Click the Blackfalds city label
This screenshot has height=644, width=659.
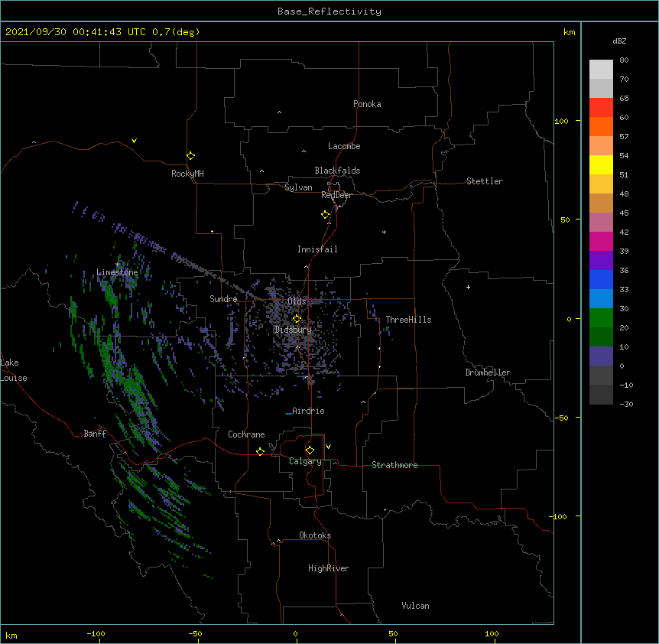pyautogui.click(x=337, y=171)
